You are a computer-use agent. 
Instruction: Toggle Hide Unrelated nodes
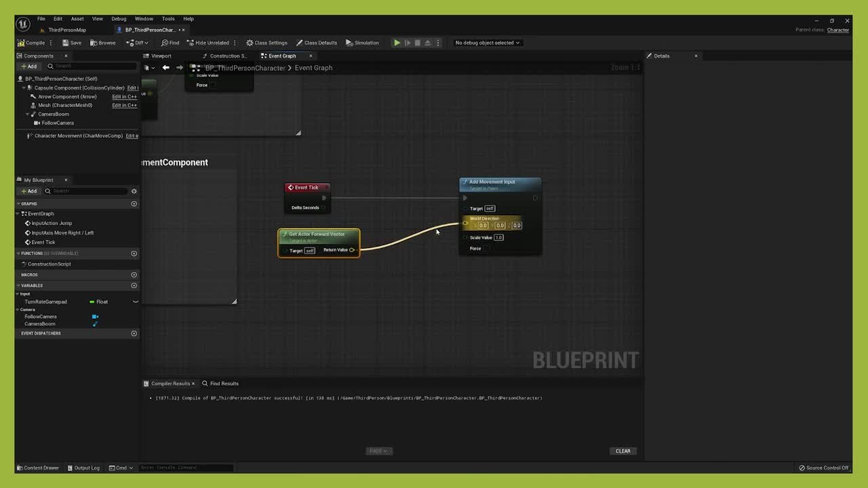point(208,43)
